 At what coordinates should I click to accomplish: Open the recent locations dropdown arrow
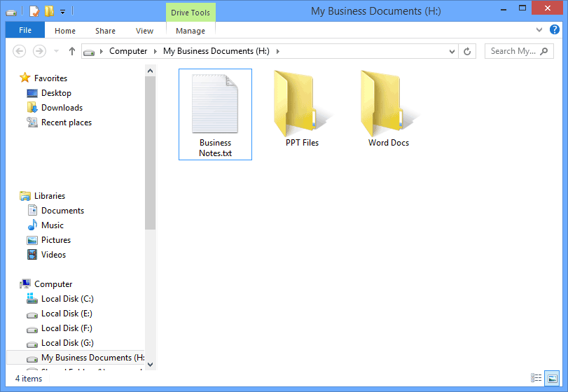pyautogui.click(x=56, y=51)
